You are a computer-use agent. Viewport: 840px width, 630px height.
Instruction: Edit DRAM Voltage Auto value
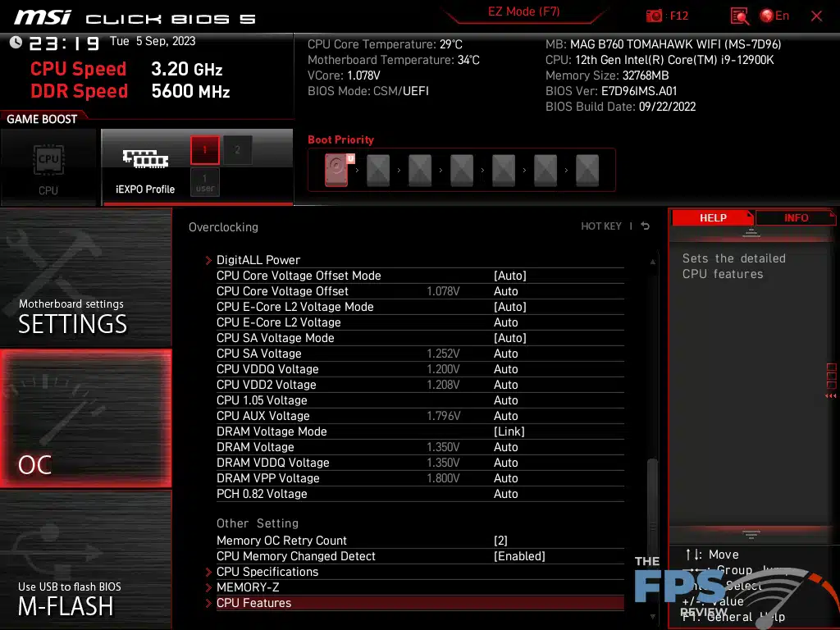[x=505, y=447]
